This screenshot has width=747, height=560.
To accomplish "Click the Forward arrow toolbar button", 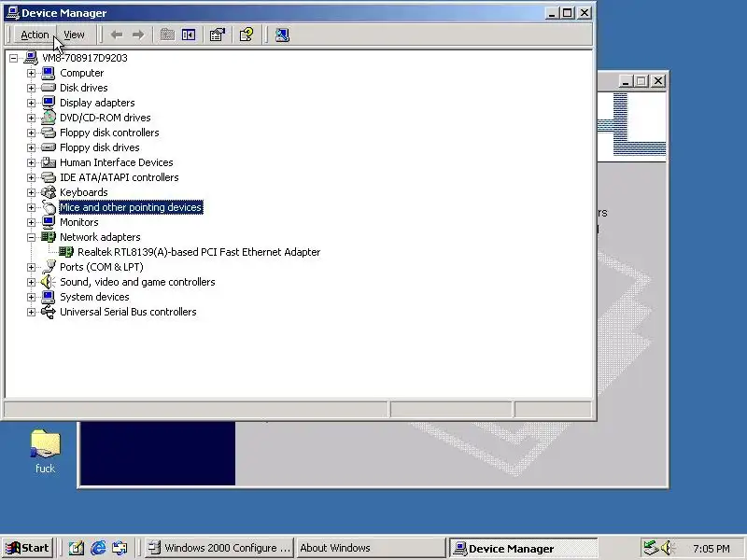I will [138, 35].
